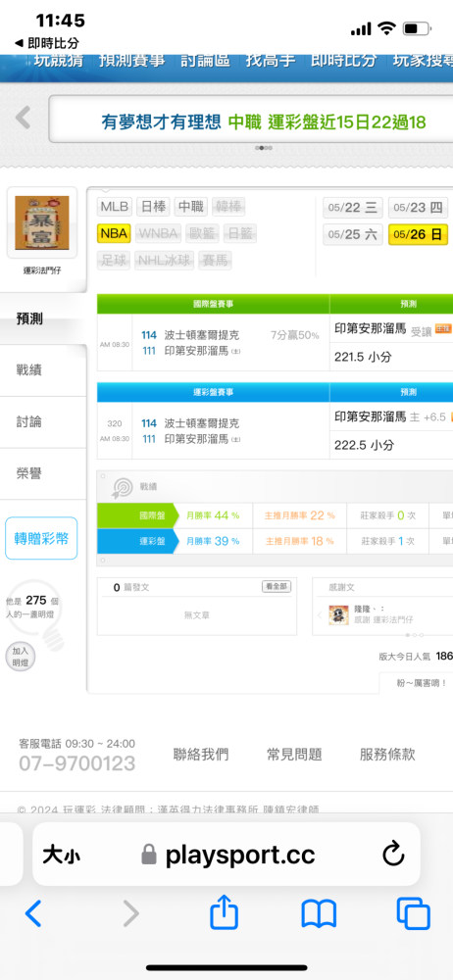Image resolution: width=453 pixels, height=980 pixels.
Task: Select the NBA league tab
Action: click(114, 234)
